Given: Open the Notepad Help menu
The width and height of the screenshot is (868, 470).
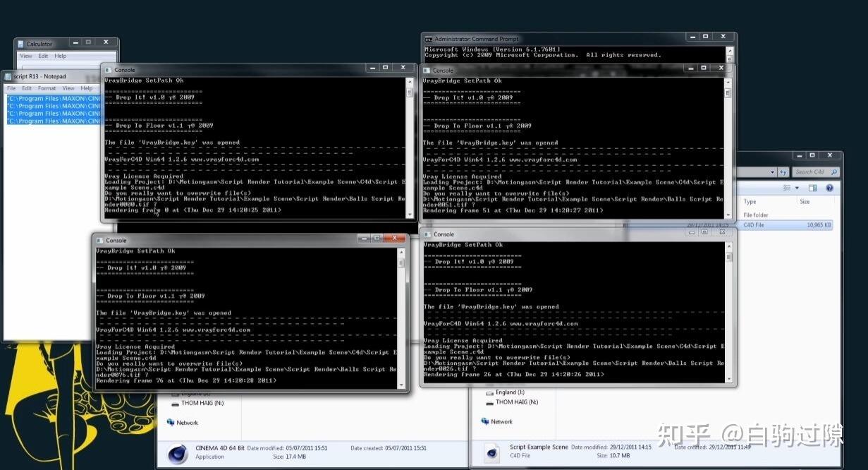Looking at the screenshot, I should [x=87, y=88].
